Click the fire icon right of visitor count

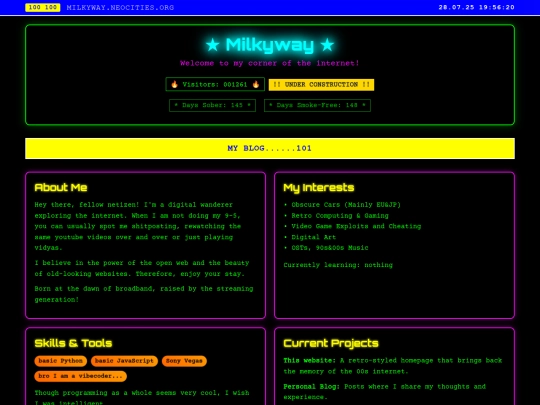(x=256, y=84)
